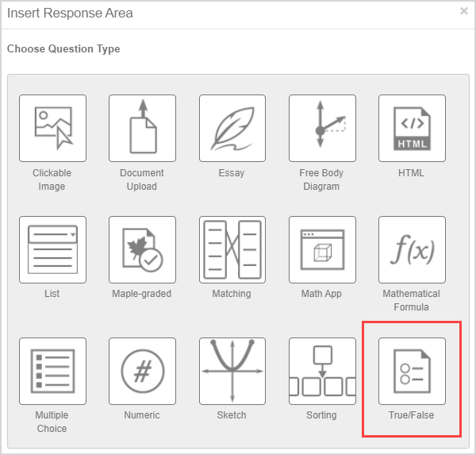Select the True/False question icon

click(x=412, y=372)
